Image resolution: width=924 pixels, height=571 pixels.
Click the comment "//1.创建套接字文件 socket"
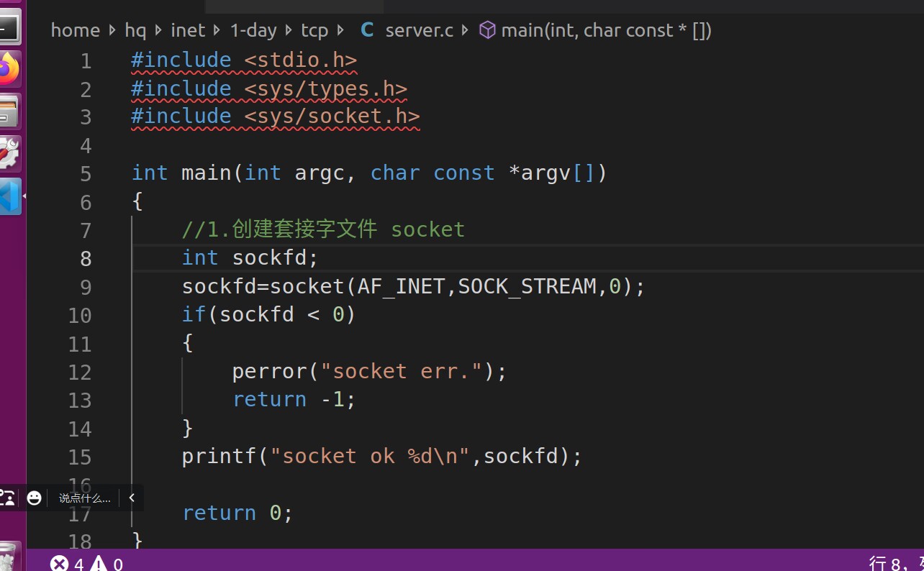[323, 229]
